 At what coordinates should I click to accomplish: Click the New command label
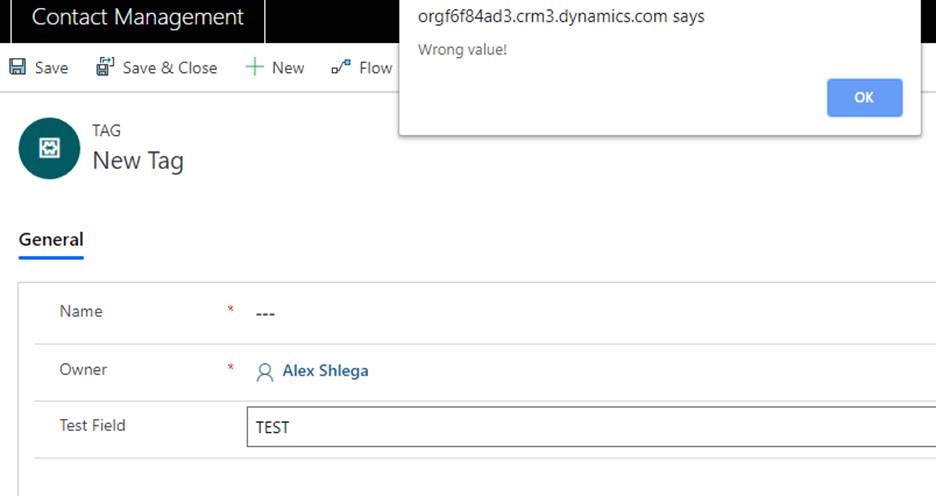coord(288,68)
